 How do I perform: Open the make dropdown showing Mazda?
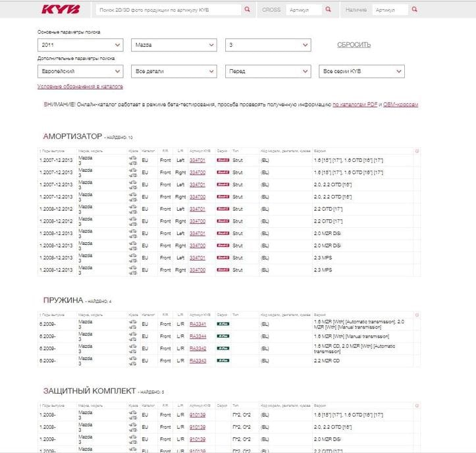[x=174, y=45]
